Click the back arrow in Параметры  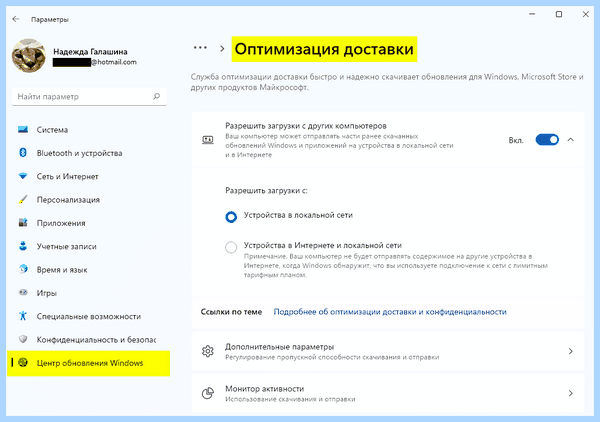pos(16,19)
